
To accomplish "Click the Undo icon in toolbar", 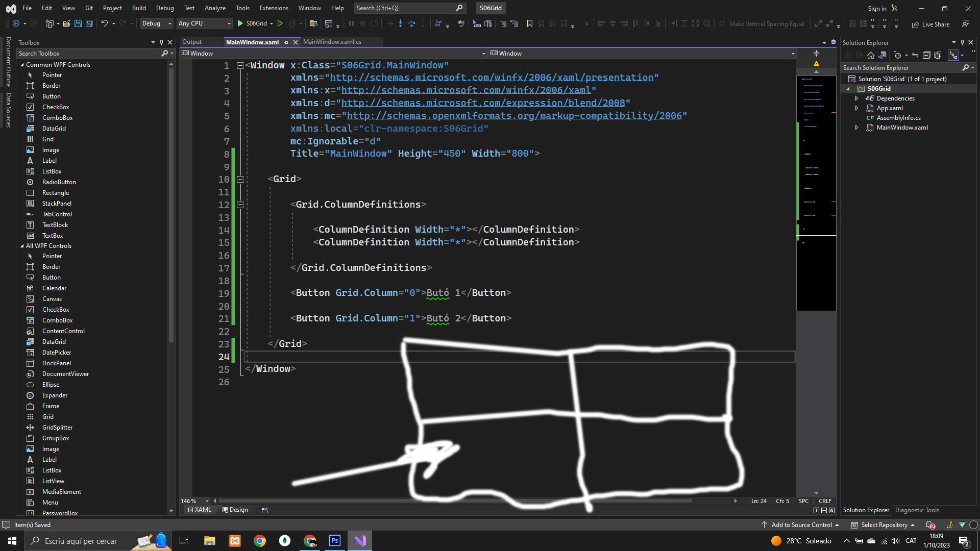I will point(104,23).
